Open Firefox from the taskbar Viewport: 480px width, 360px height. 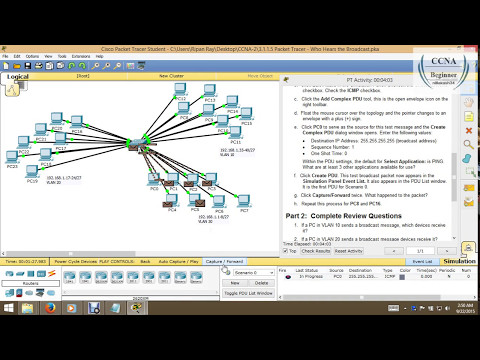click(50, 308)
